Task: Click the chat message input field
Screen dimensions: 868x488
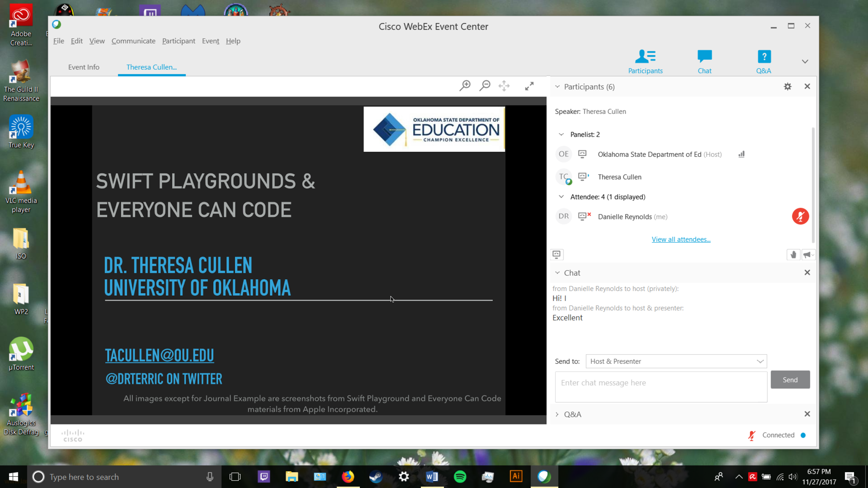Action: (661, 386)
